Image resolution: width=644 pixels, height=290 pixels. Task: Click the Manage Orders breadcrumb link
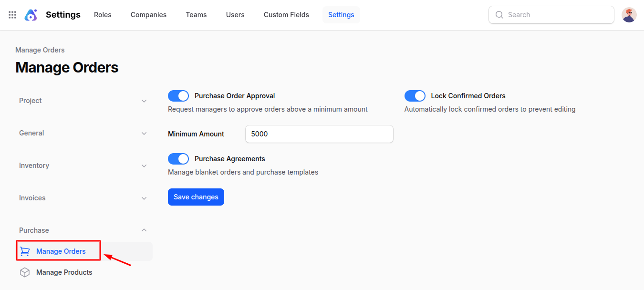click(x=40, y=50)
